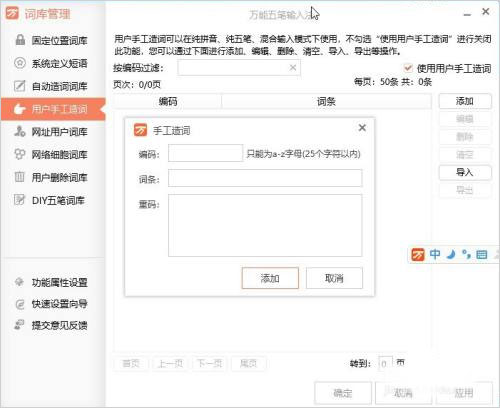The image size is (500, 408).
Task: Open 自动造词词库 section
Action: pos(53,86)
